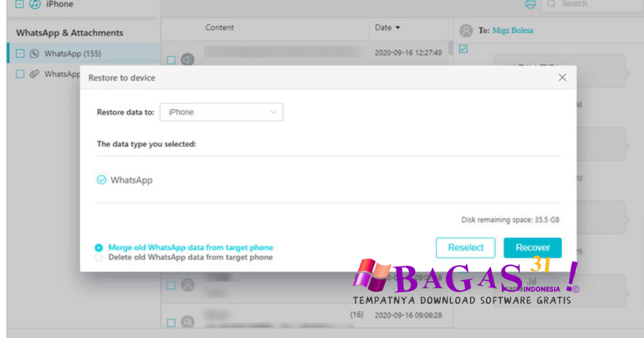Click the printer icon near search
The width and height of the screenshot is (644, 338).
pos(530,4)
